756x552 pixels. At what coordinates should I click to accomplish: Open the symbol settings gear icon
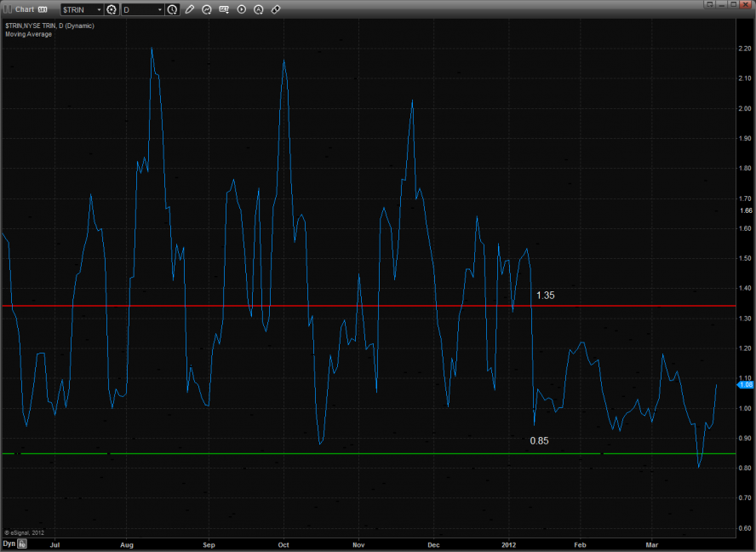[x=111, y=9]
